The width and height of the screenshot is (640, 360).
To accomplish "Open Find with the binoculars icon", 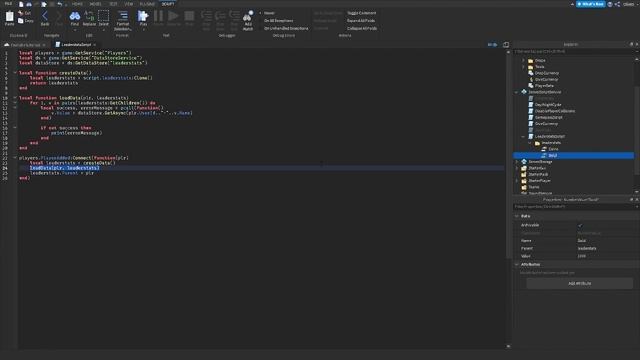I will (75, 16).
